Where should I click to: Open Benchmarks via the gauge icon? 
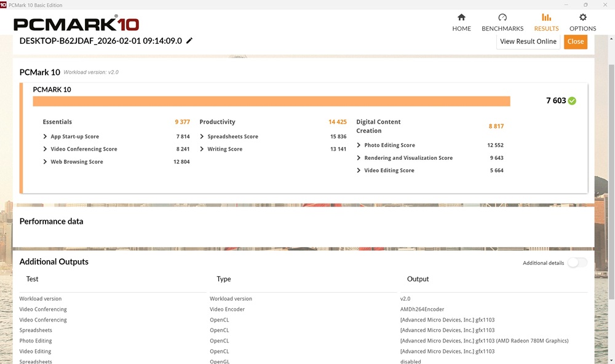[x=502, y=17]
